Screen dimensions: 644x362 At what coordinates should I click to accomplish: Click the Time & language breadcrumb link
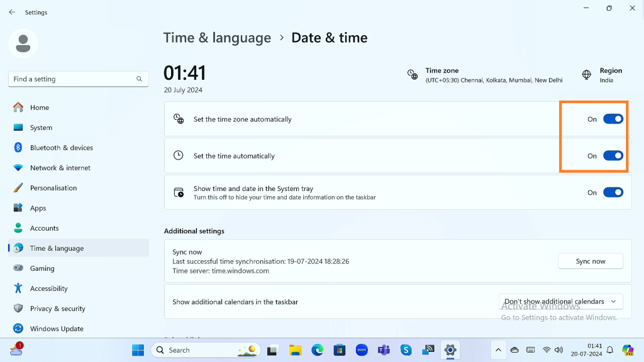pos(217,38)
